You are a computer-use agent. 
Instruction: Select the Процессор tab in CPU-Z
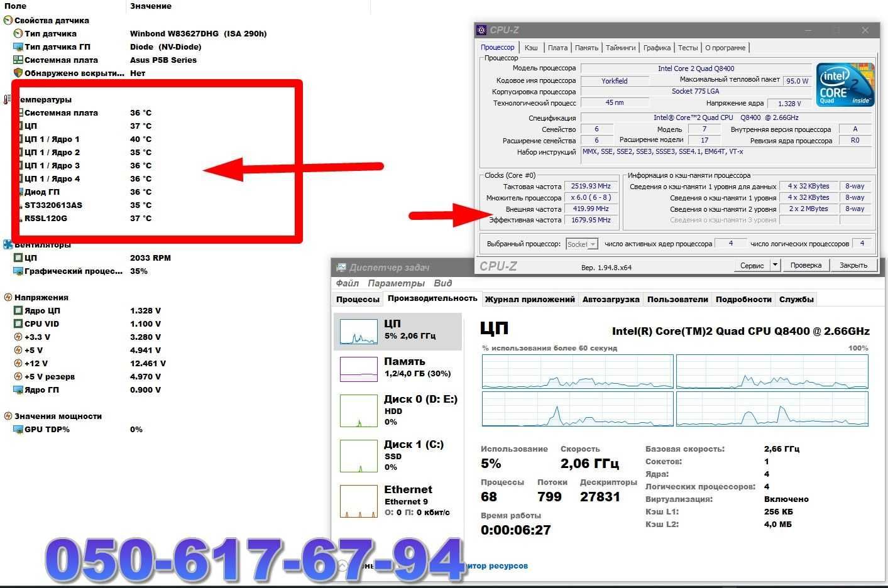click(497, 47)
